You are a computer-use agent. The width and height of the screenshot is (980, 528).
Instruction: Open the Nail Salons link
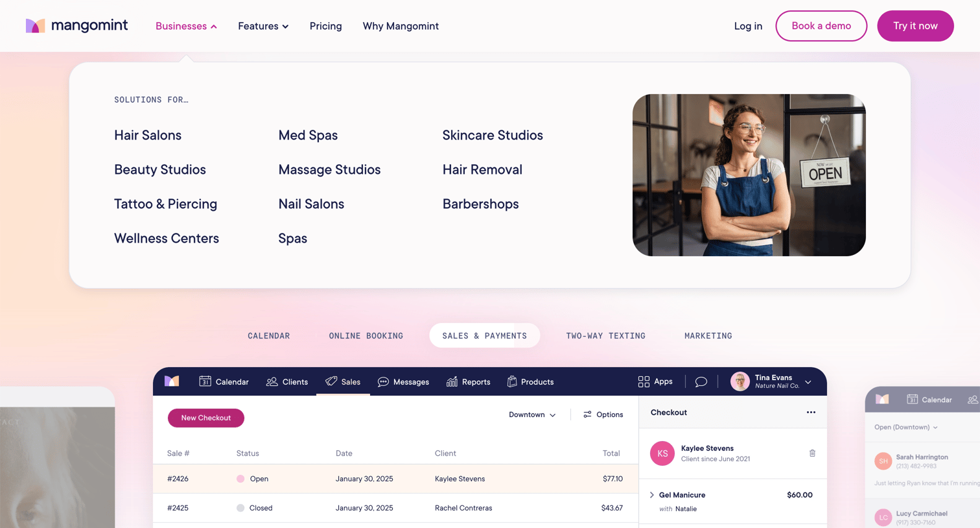pos(311,204)
